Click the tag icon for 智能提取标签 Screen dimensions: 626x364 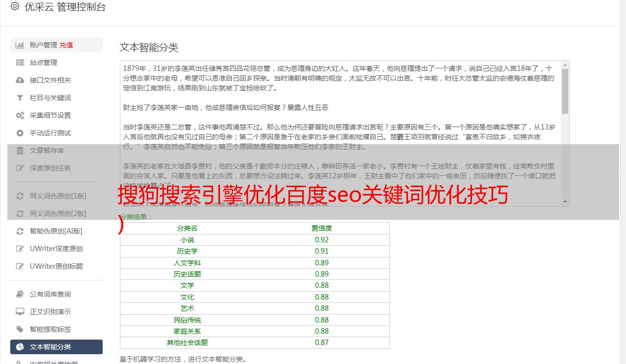(x=20, y=329)
